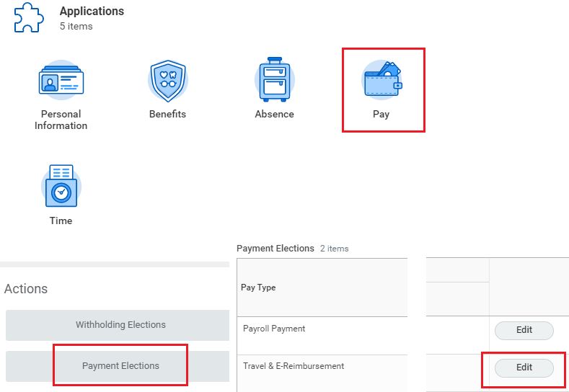Open the Time clock icon
The image size is (569, 392).
point(61,186)
